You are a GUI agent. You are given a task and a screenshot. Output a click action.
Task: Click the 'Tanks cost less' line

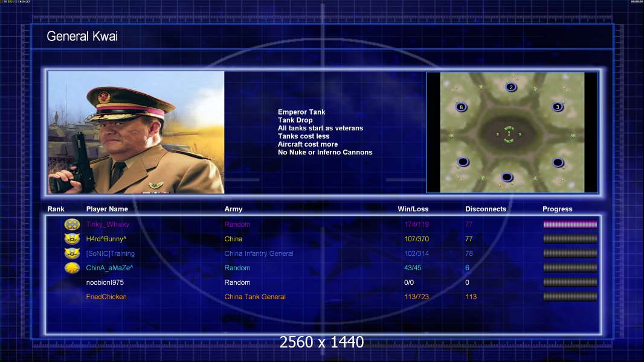pos(303,136)
